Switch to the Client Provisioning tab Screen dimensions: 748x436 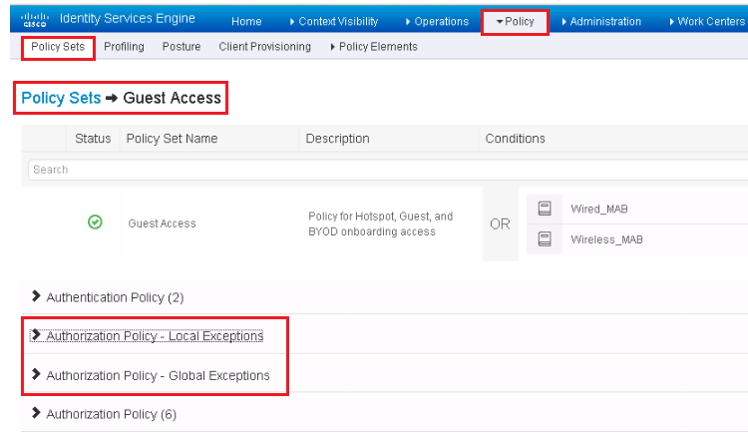point(265,47)
